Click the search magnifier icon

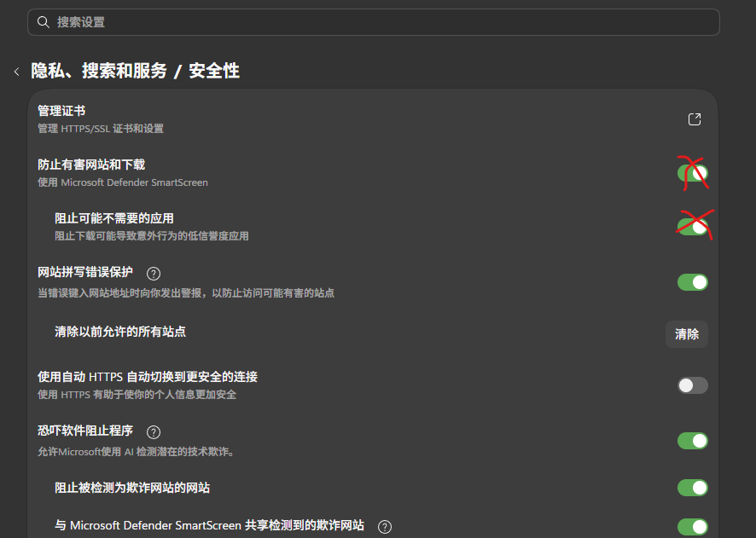44,22
